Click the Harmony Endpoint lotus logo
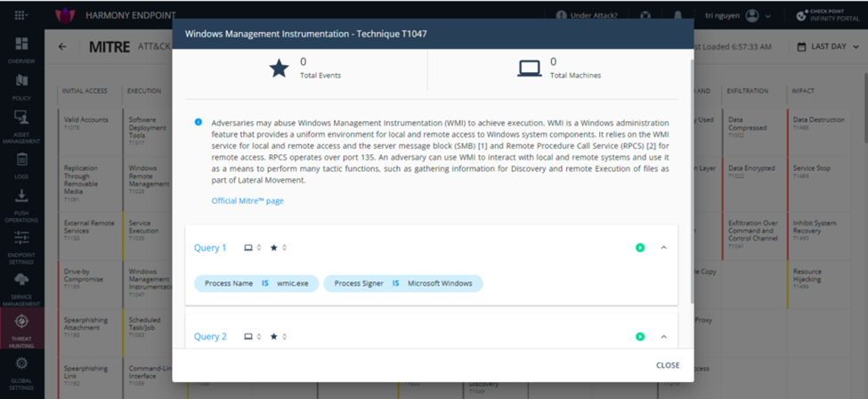Viewport: 868px width, 399px height. [x=65, y=15]
